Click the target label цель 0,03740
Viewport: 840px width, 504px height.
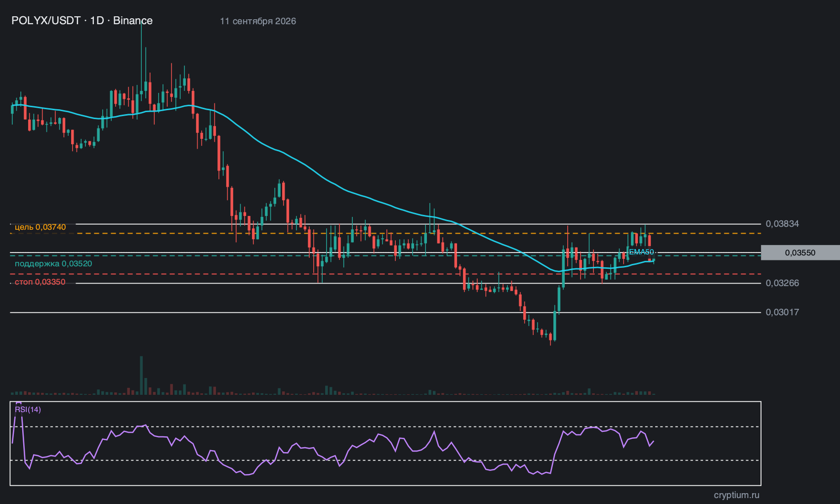click(x=40, y=227)
